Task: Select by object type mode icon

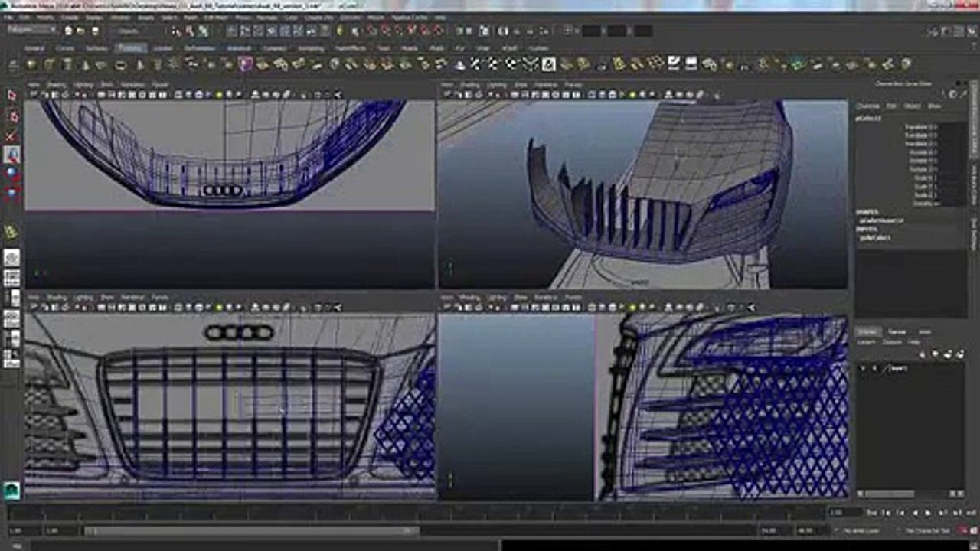Action: click(x=191, y=31)
